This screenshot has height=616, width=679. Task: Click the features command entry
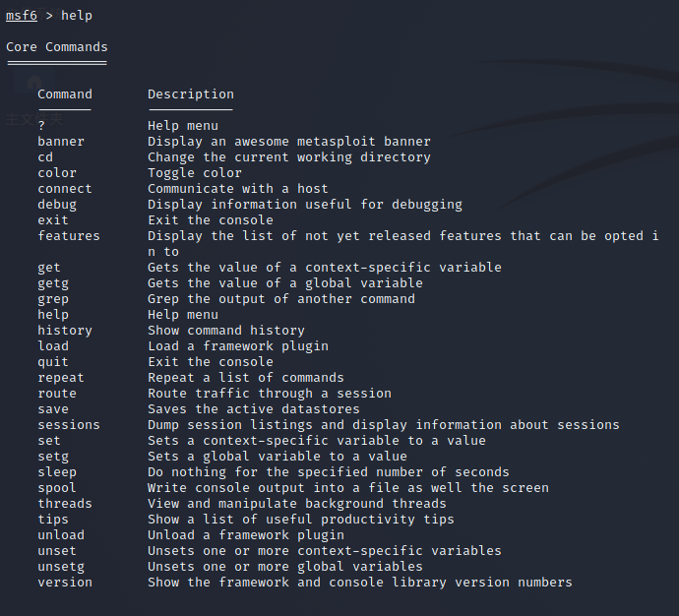(69, 236)
